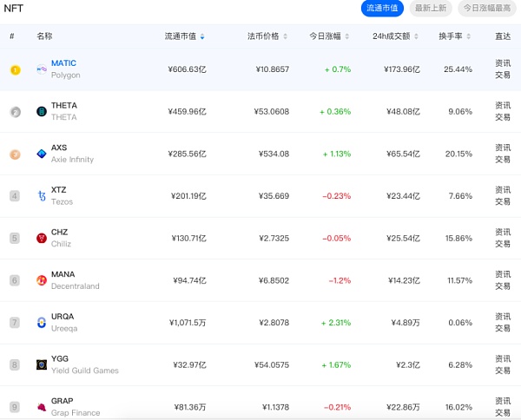
Task: Open the YGG Yield Guild Games icon
Action: click(42, 364)
